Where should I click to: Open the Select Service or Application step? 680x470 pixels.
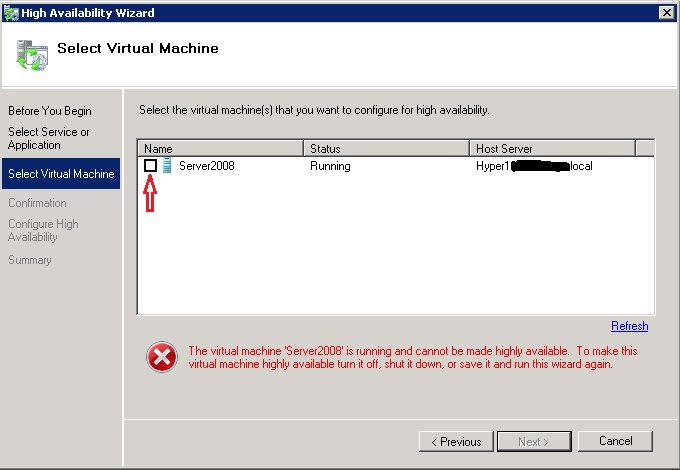pos(49,138)
